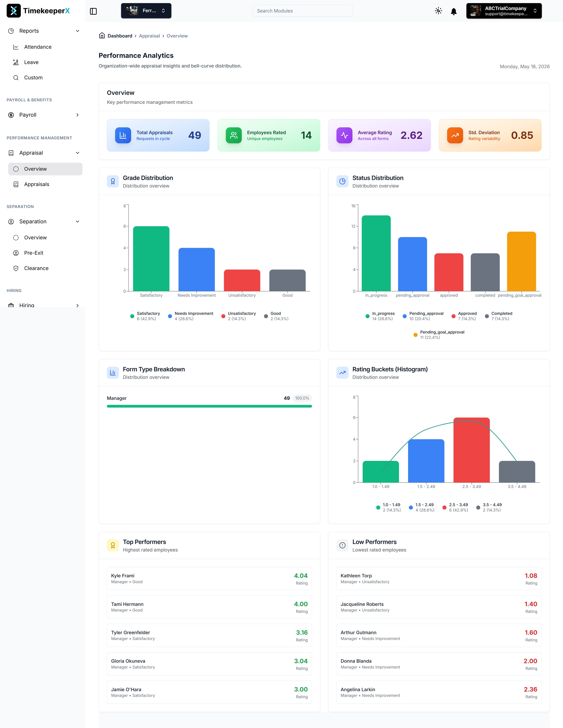Click Pending_goal_approval orange legend dot
The image size is (563, 728).
[415, 335]
